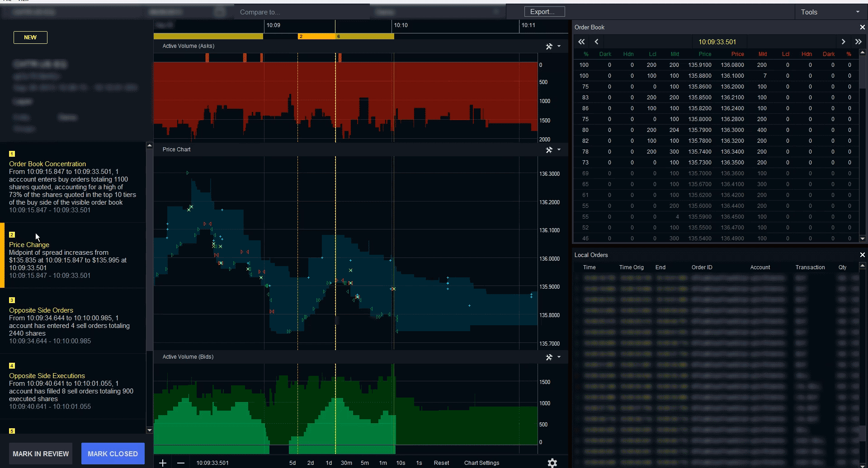Click the Price Chart tools icon
868x468 pixels.
549,150
